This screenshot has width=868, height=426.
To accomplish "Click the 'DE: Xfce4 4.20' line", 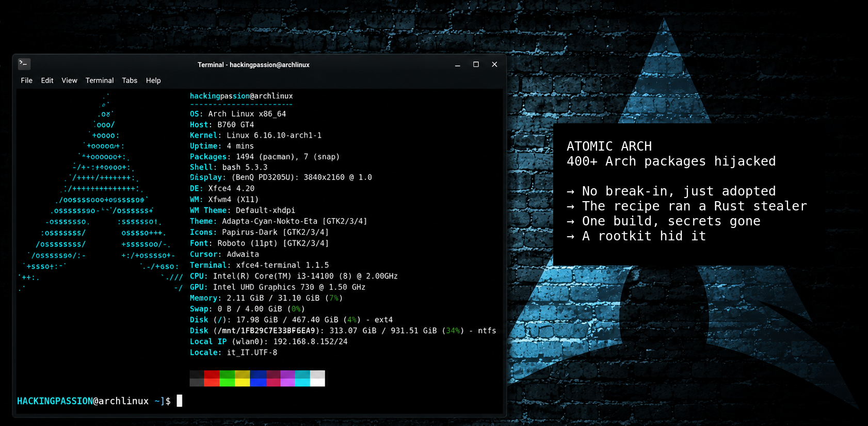I will 222,189.
